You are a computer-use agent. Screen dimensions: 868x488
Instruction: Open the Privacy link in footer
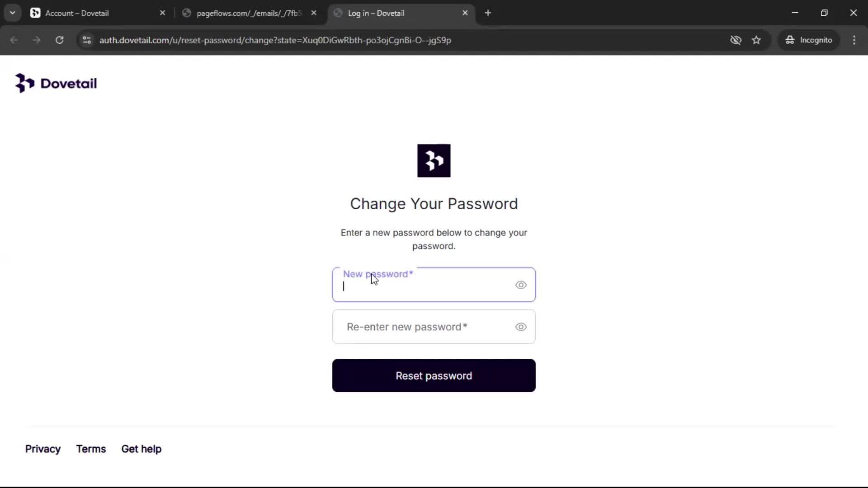click(x=43, y=449)
